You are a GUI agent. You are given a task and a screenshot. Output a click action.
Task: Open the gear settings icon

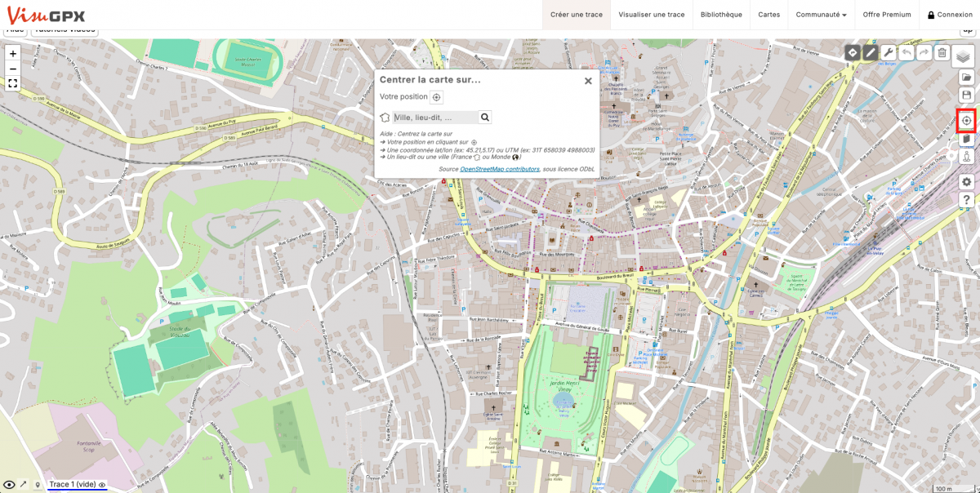(x=966, y=181)
